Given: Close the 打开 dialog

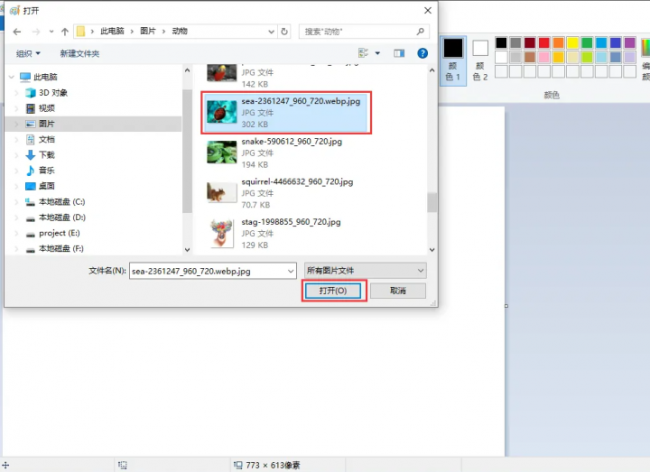Looking at the screenshot, I should pos(428,10).
